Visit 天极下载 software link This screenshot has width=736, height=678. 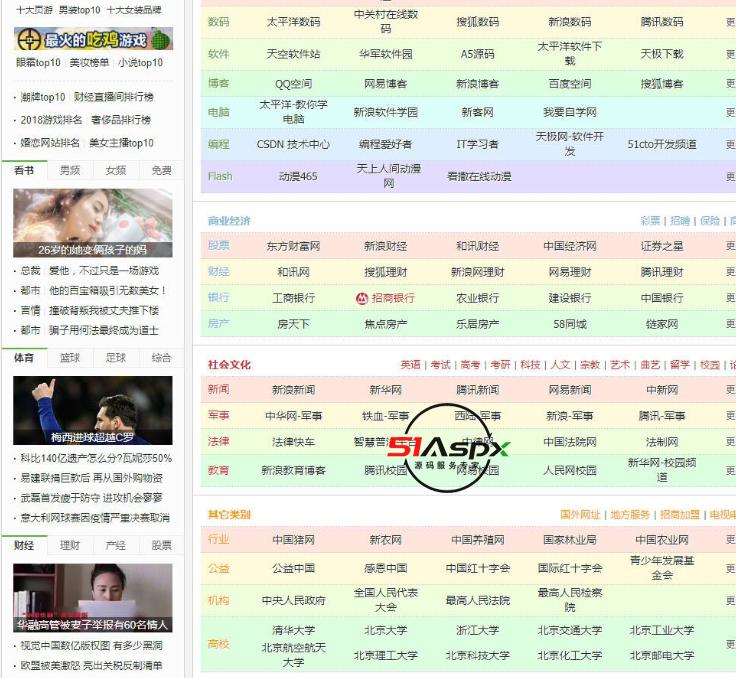tap(662, 54)
